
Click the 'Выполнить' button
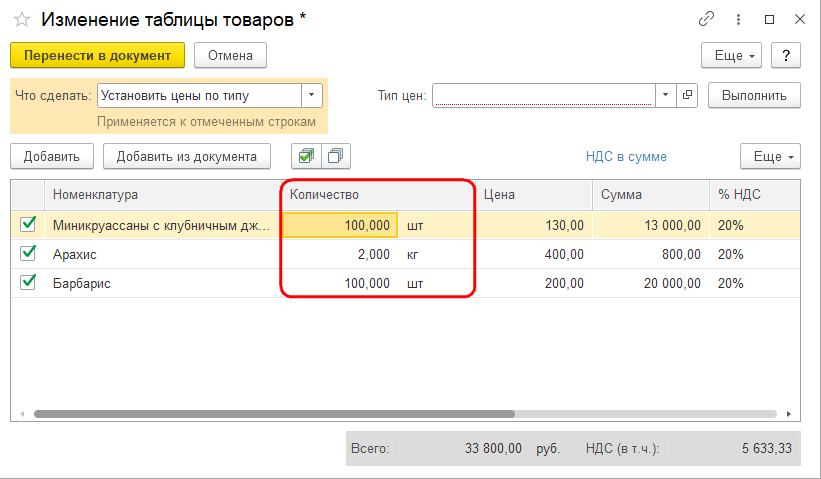[754, 95]
